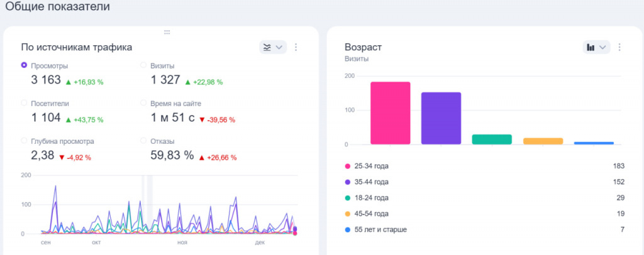This screenshot has height=255, width=644.
Task: Click the orange 45-54 года bar
Action: tap(543, 141)
